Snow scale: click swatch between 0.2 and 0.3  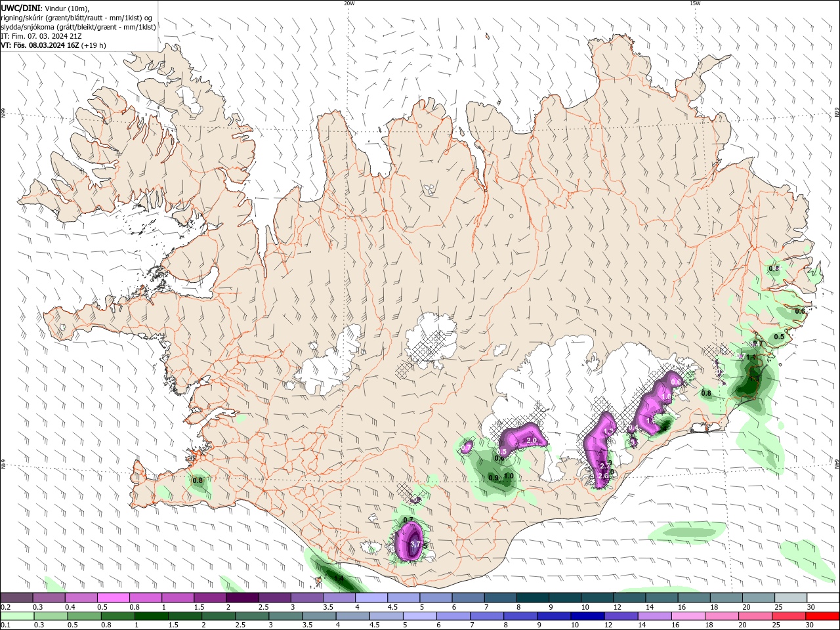click(17, 597)
